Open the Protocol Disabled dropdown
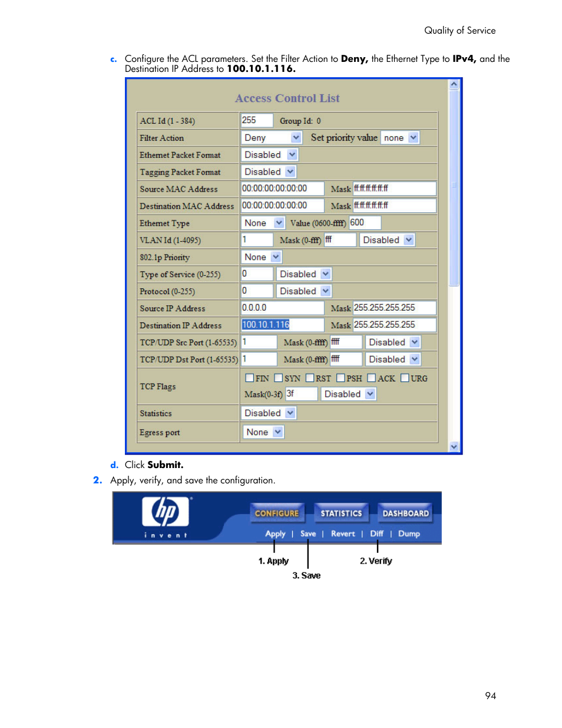 (x=304, y=291)
